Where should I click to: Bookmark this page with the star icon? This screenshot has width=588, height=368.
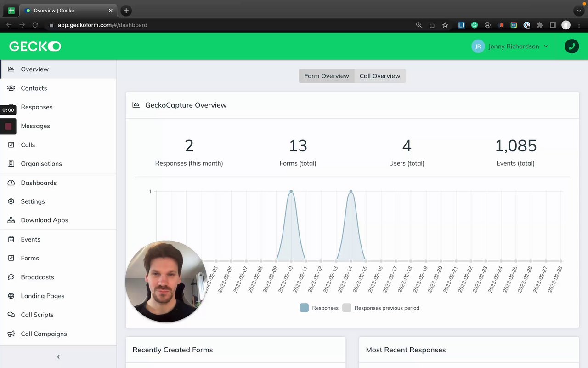click(445, 25)
